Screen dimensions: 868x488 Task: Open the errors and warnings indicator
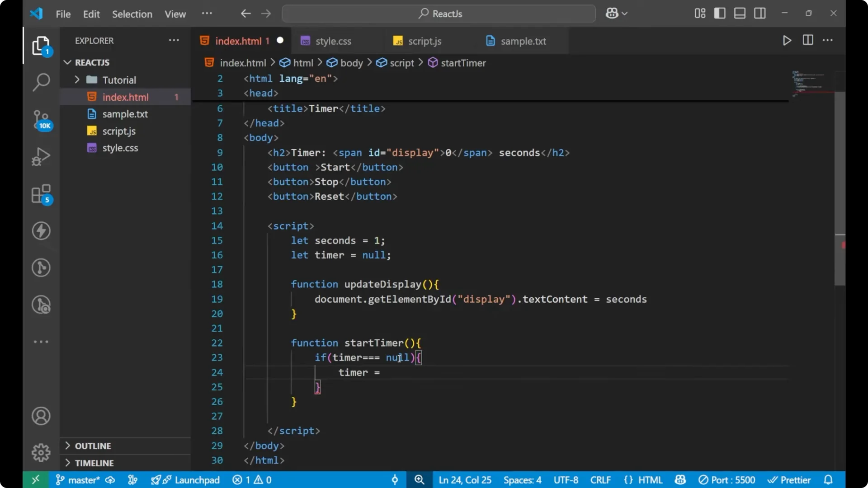pyautogui.click(x=252, y=480)
